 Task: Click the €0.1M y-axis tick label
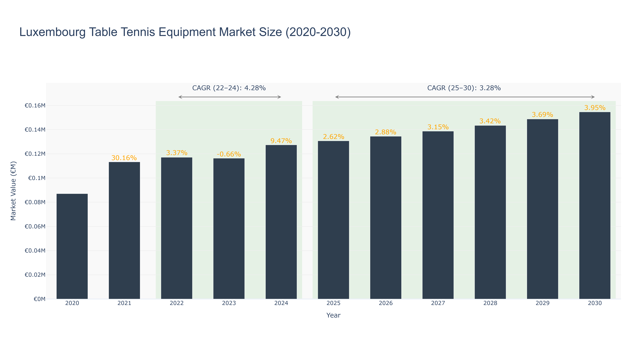(x=37, y=178)
